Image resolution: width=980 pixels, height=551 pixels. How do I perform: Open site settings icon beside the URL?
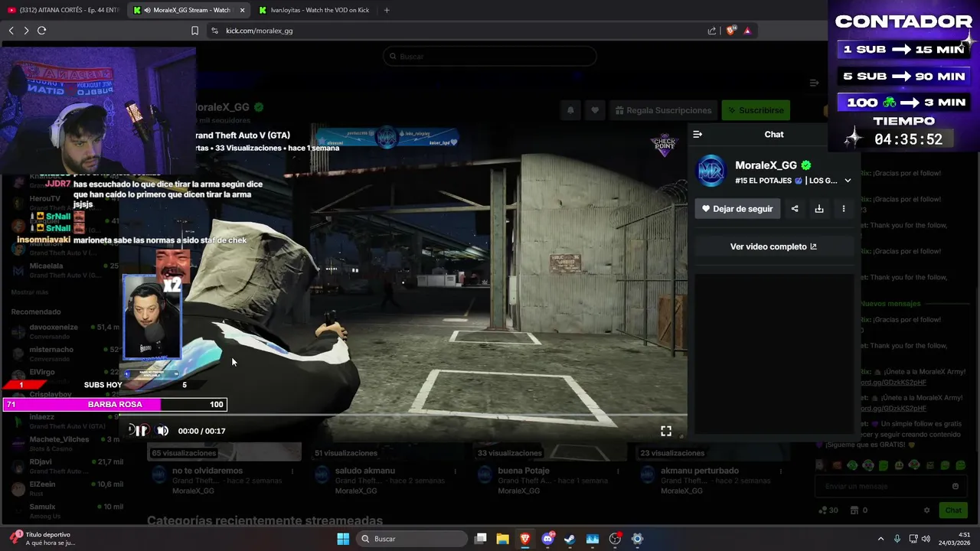coord(214,31)
